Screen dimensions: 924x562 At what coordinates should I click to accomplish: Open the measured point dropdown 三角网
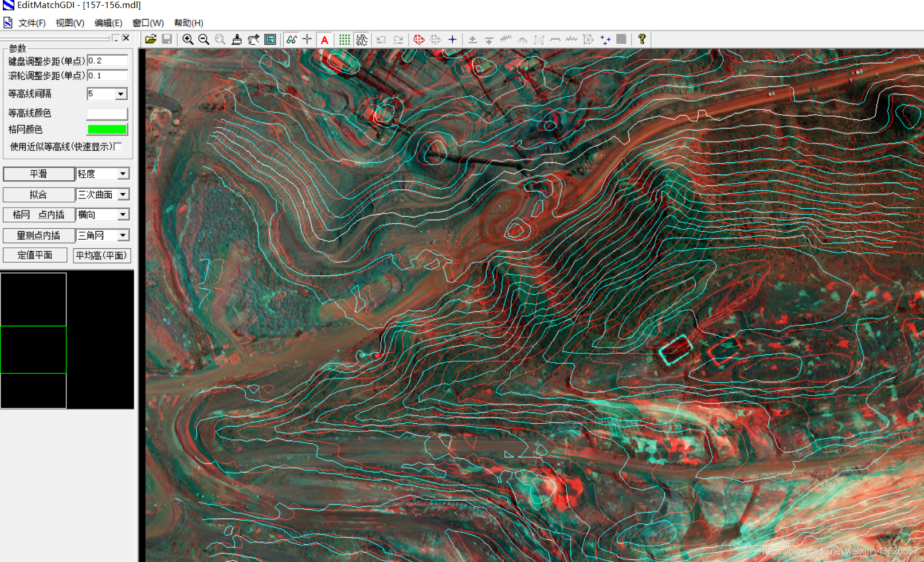click(x=123, y=235)
